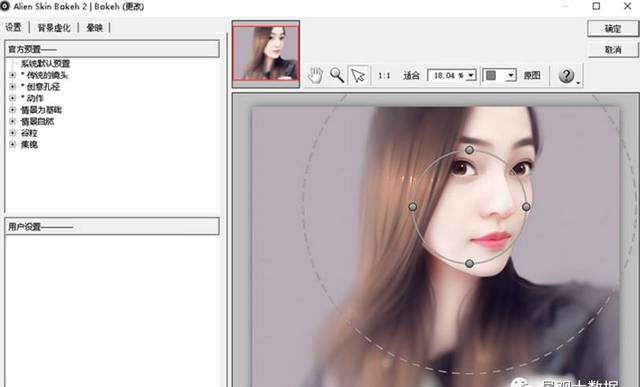Click the top focus region handle
This screenshot has width=640, height=387.
point(469,150)
